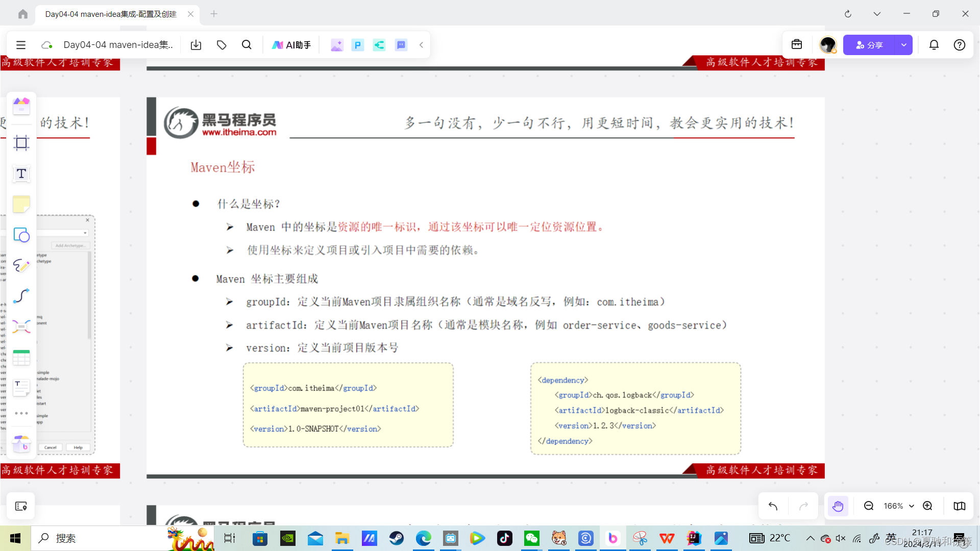The height and width of the screenshot is (551, 980).
Task: Go to the home tab icon
Action: pos(22,14)
